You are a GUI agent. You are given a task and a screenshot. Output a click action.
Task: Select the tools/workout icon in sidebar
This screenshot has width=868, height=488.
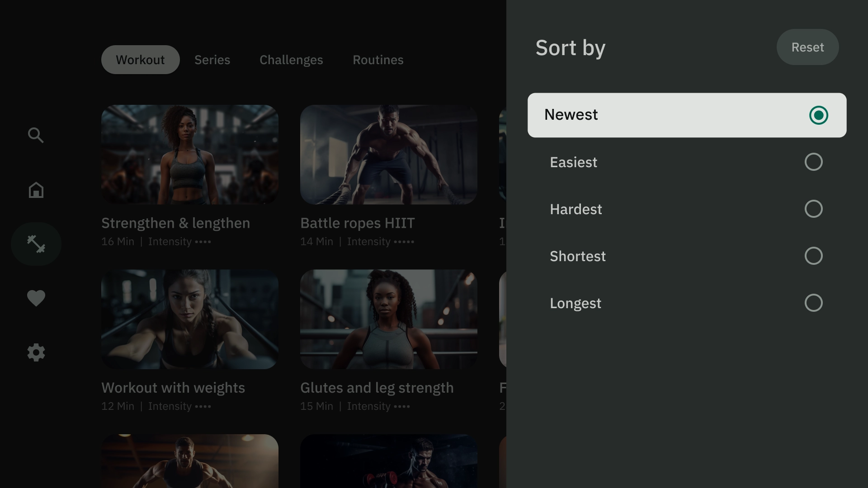pyautogui.click(x=36, y=244)
